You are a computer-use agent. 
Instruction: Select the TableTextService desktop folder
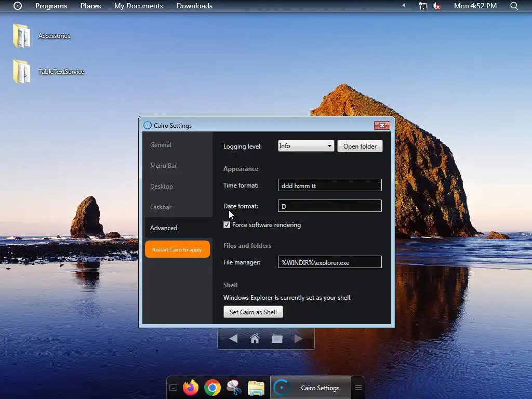pos(48,71)
